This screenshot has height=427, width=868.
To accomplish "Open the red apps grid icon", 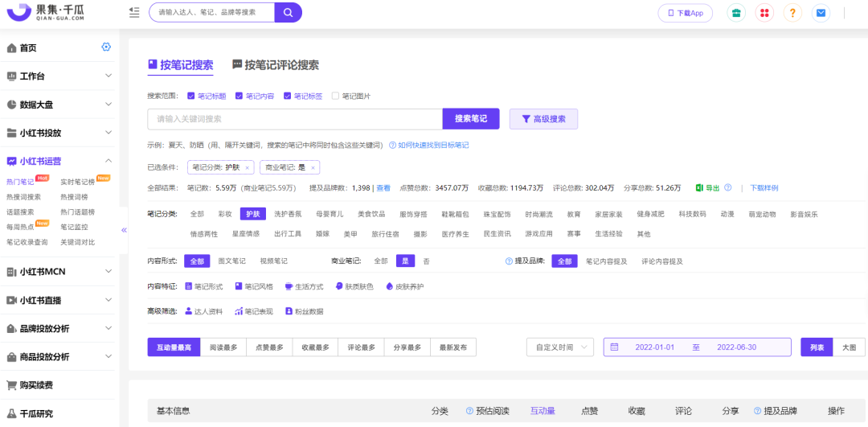I will 764,13.
